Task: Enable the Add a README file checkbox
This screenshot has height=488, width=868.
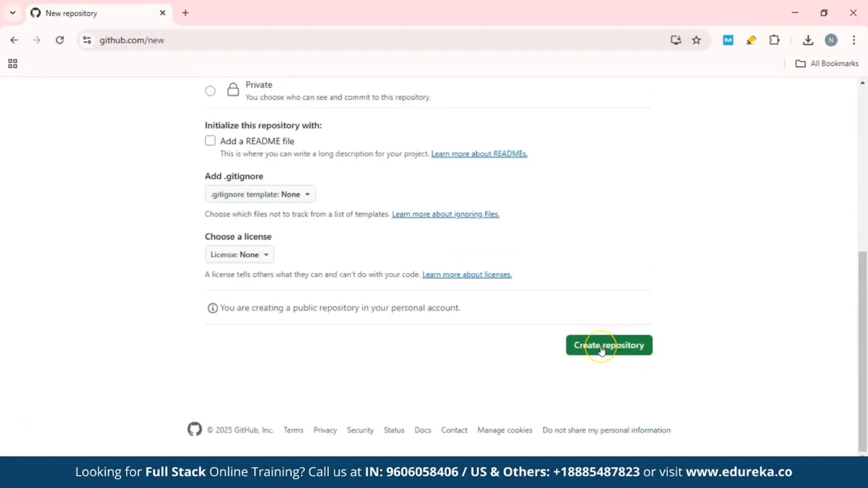Action: pos(210,141)
